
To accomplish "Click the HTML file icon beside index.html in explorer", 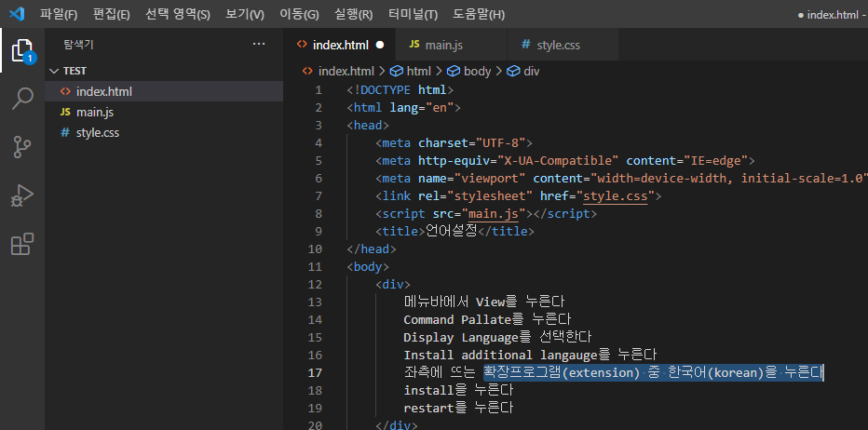I will click(x=65, y=92).
